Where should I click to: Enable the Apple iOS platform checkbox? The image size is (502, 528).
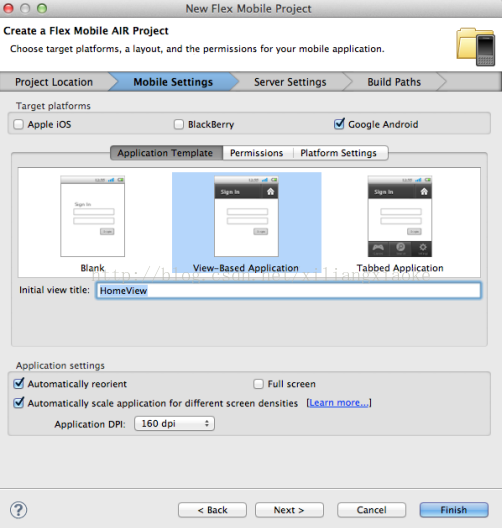pyautogui.click(x=19, y=124)
